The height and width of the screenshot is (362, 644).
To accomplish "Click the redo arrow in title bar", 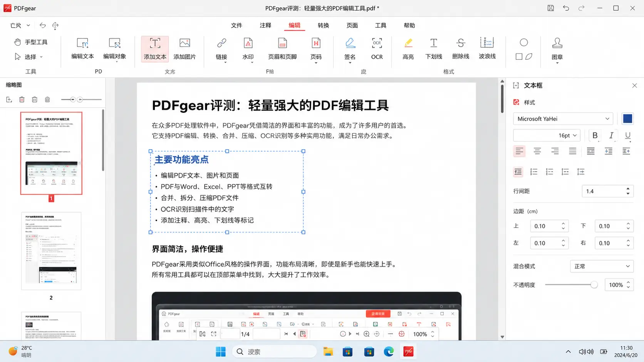I will coord(582,8).
